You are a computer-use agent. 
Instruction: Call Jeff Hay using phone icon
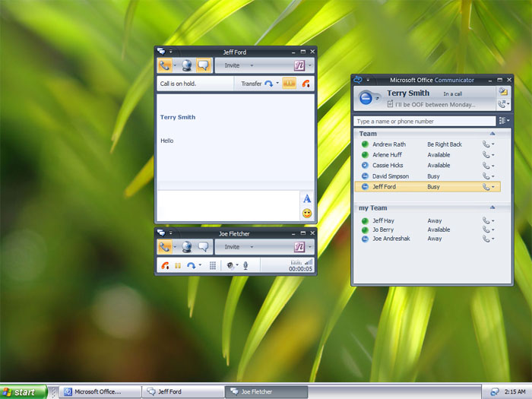point(486,220)
